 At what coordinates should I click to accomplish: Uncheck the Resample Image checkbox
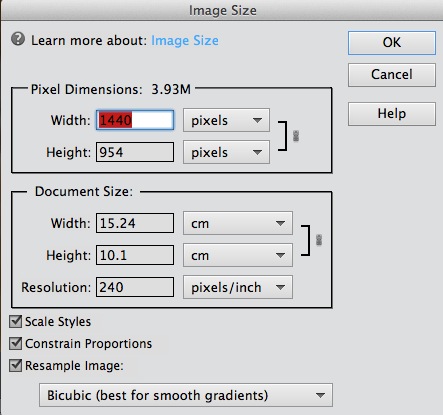click(15, 365)
